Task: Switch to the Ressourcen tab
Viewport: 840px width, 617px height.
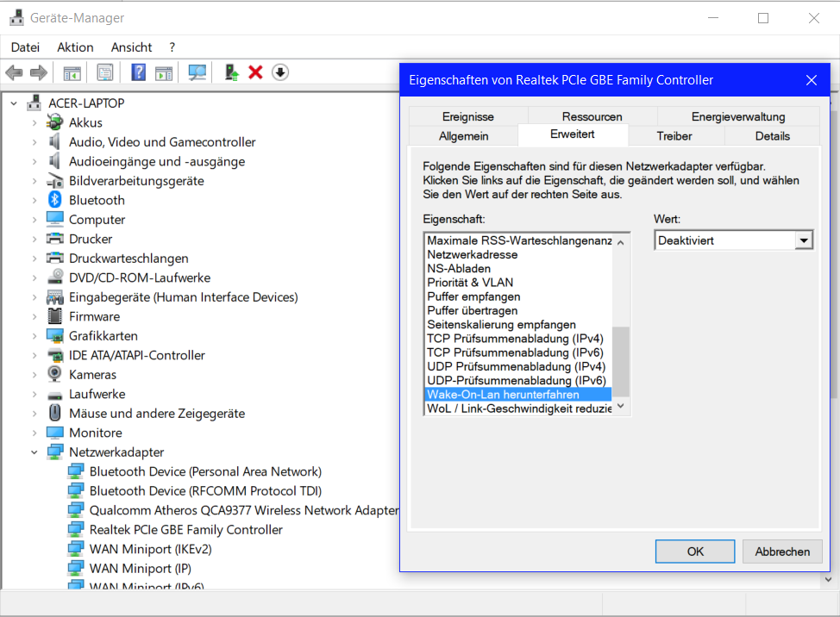Action: point(592,116)
